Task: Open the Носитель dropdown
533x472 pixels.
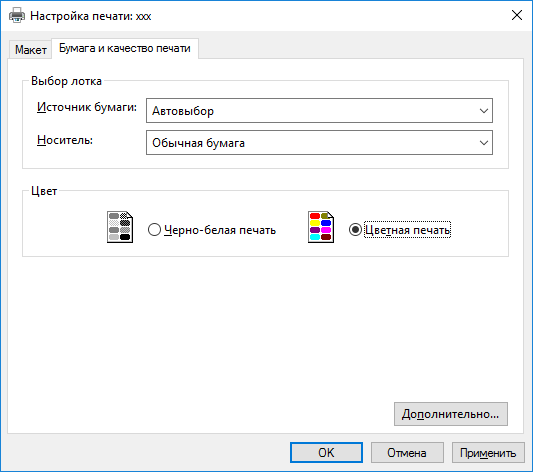Action: (319, 143)
